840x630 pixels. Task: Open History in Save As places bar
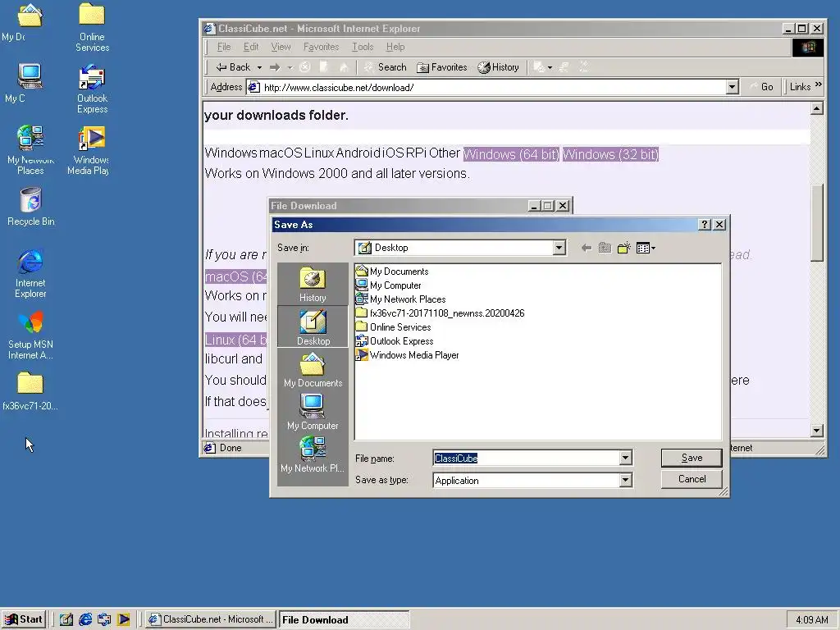click(313, 285)
